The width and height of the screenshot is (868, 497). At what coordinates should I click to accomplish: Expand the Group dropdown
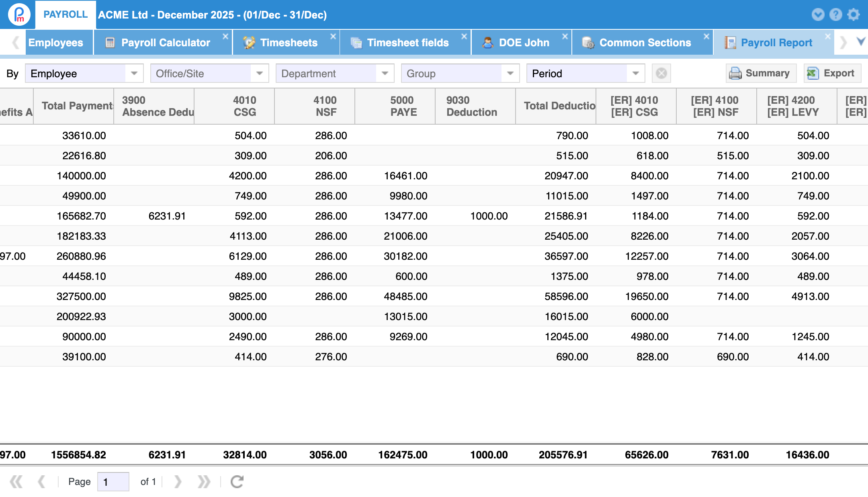510,73
